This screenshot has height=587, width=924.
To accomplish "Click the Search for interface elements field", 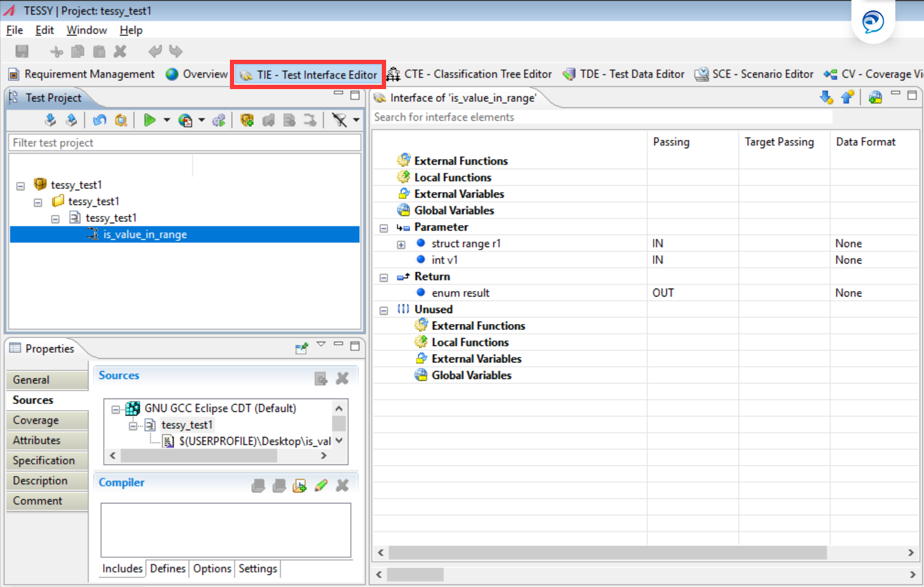I will 603,117.
